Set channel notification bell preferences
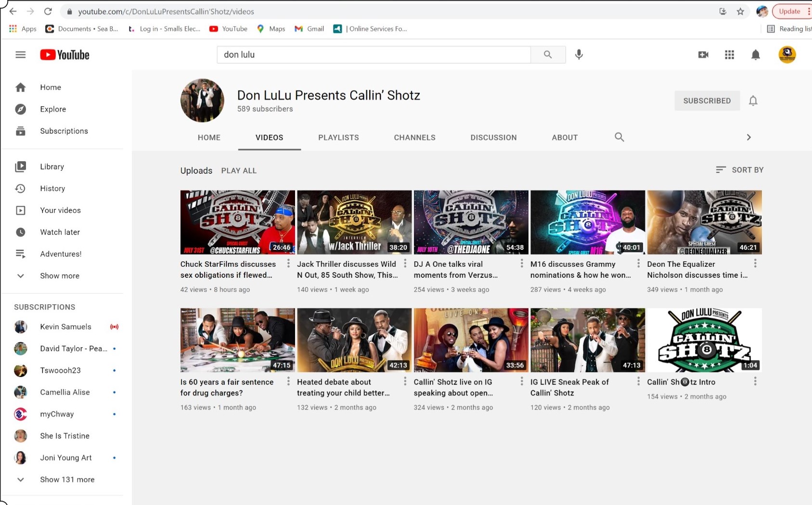The image size is (812, 505). tap(753, 101)
